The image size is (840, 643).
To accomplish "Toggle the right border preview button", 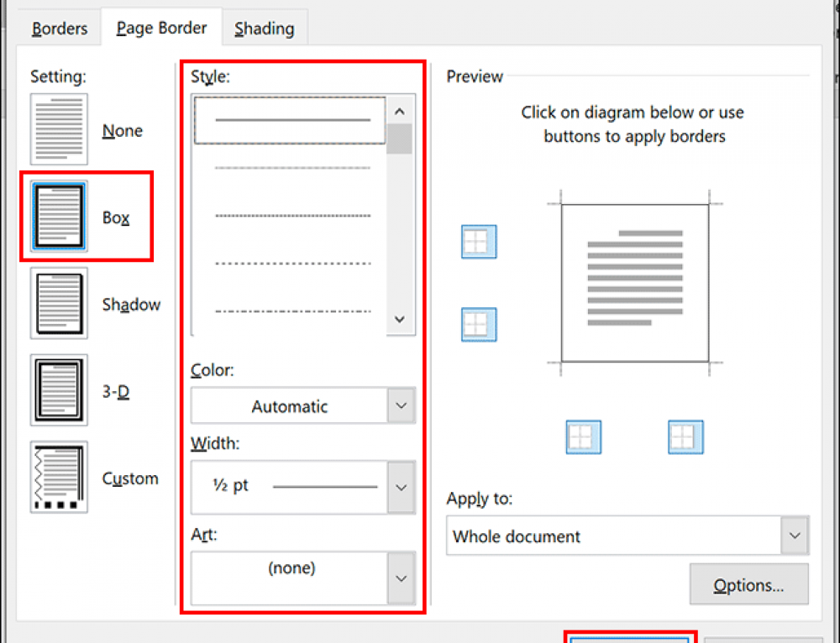I will pos(685,437).
